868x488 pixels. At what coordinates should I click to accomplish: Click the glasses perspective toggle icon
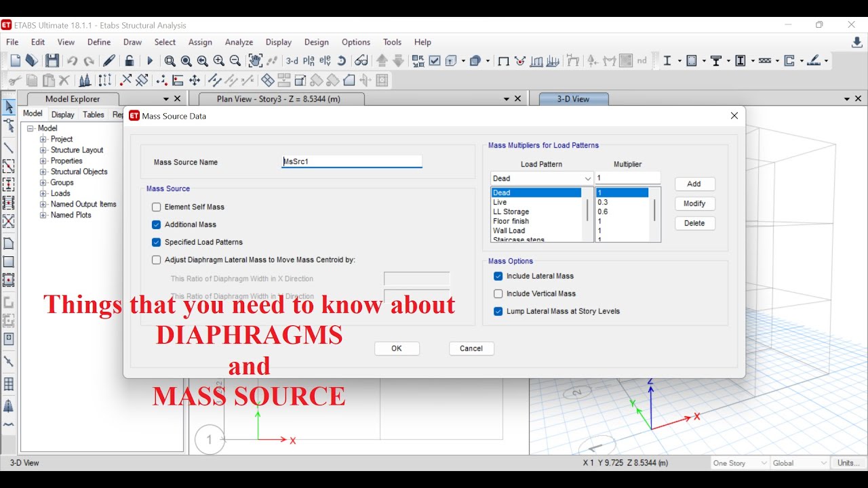[x=361, y=61]
